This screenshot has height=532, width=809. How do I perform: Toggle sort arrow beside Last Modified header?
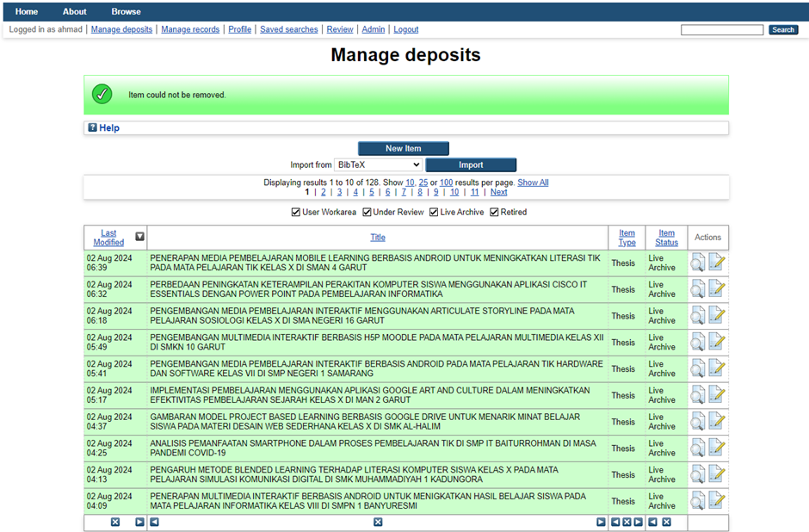point(139,237)
